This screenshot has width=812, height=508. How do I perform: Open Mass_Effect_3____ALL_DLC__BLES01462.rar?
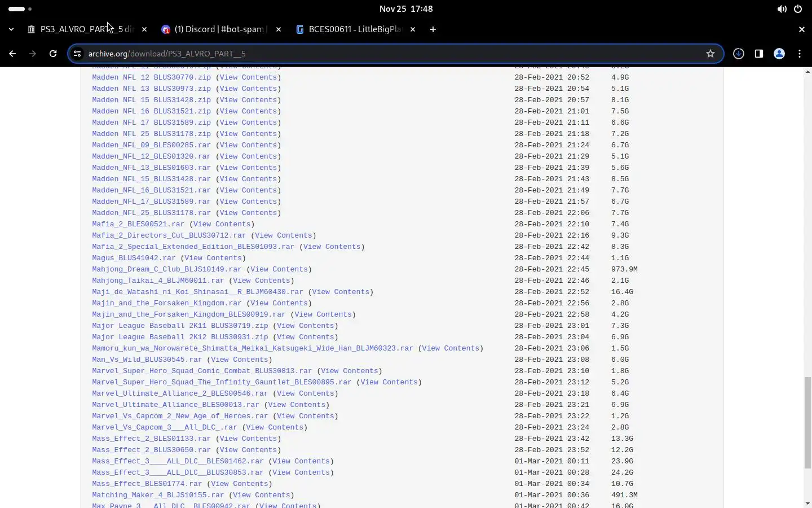(x=178, y=461)
